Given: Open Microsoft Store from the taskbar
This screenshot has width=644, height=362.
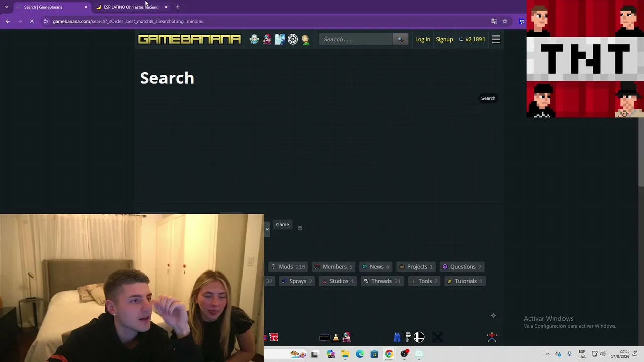Looking at the screenshot, I should click(374, 354).
